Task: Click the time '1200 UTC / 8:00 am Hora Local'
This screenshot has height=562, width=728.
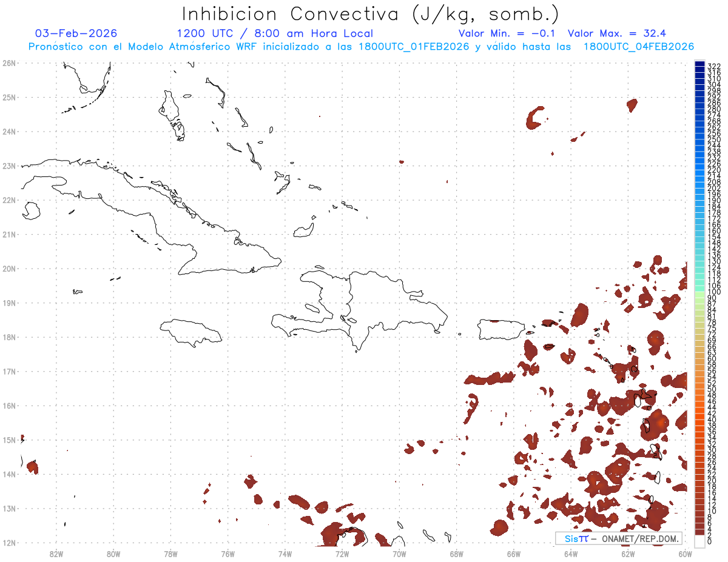Action: pos(275,33)
